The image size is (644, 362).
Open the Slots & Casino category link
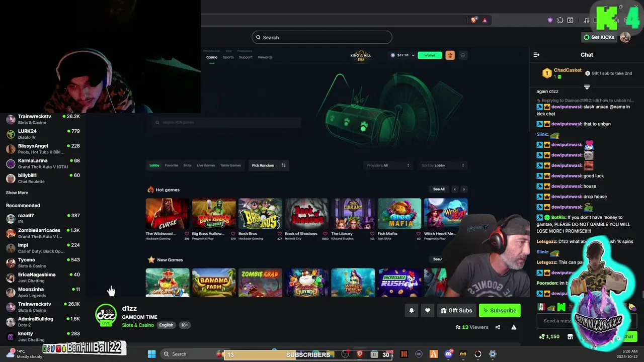[x=138, y=325]
